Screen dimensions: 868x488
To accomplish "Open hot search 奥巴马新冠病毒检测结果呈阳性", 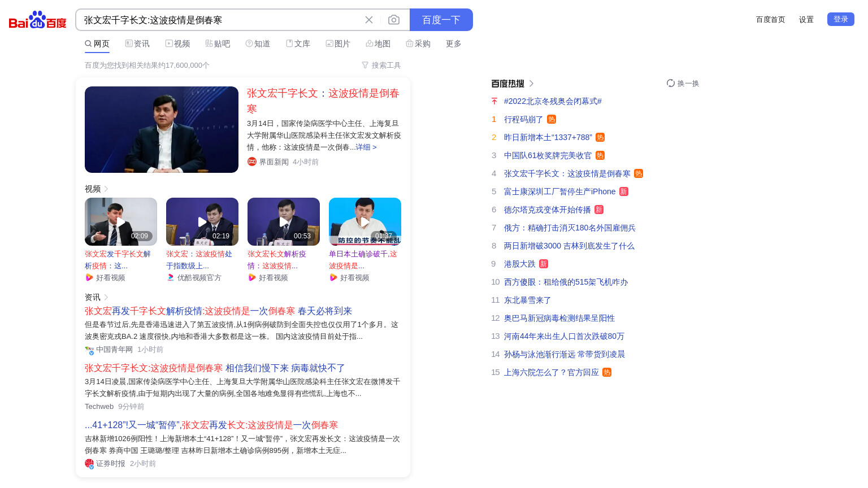I will point(559,318).
